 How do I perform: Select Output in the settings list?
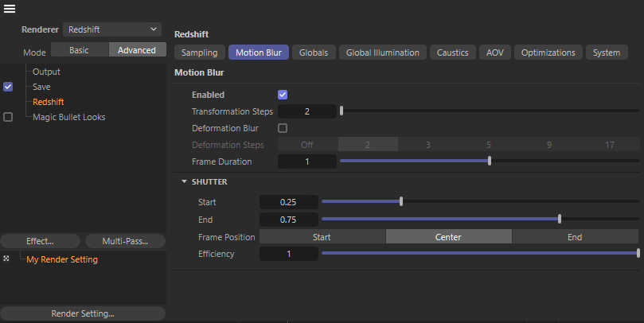click(46, 72)
